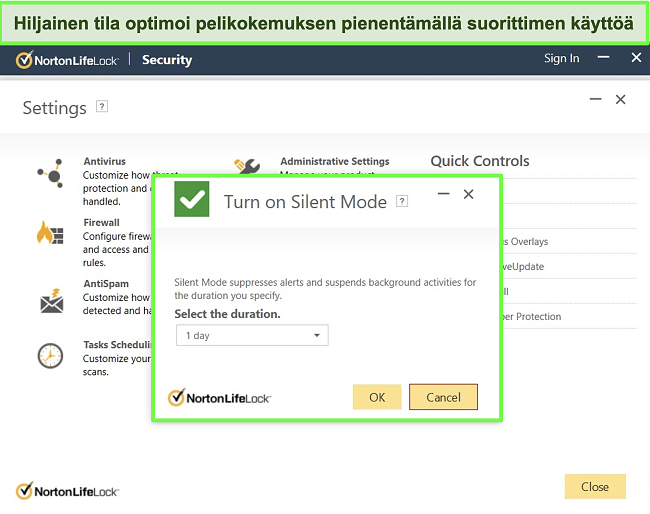Click Sign In in the header
The height and width of the screenshot is (514, 650).
pos(562,58)
